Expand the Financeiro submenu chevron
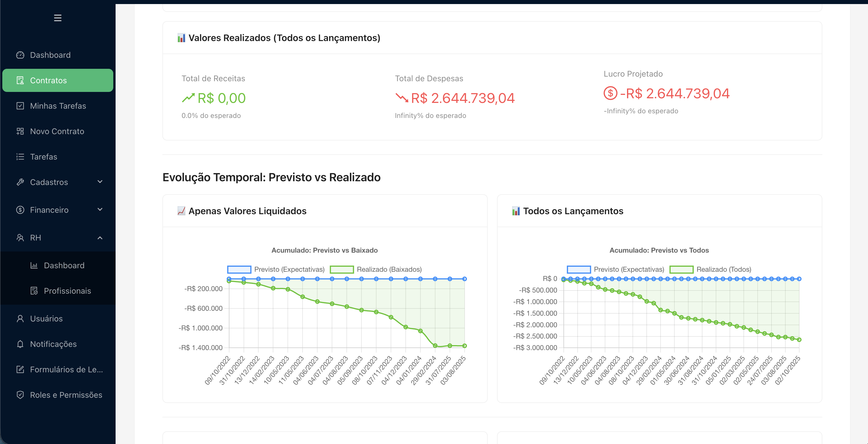This screenshot has height=444, width=868. coord(100,210)
